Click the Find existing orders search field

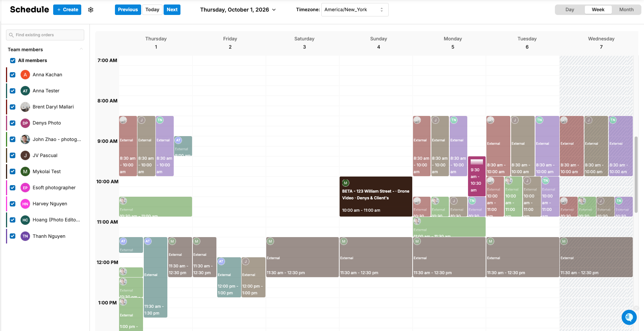click(45, 35)
